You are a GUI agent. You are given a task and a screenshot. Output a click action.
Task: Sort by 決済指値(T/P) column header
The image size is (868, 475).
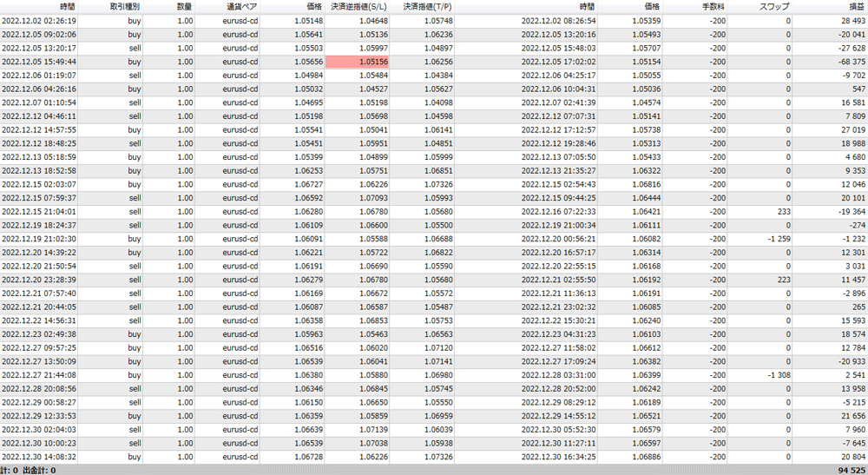coord(427,7)
